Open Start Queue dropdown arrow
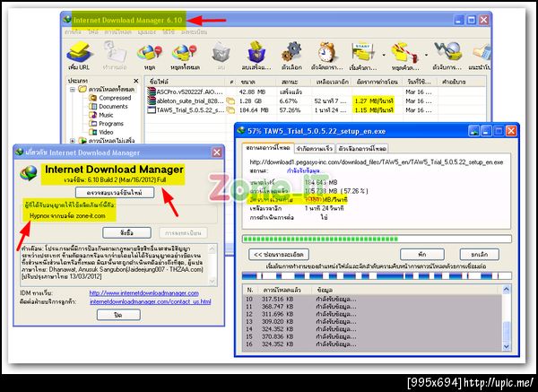This screenshot has height=392, width=538. 384,55
